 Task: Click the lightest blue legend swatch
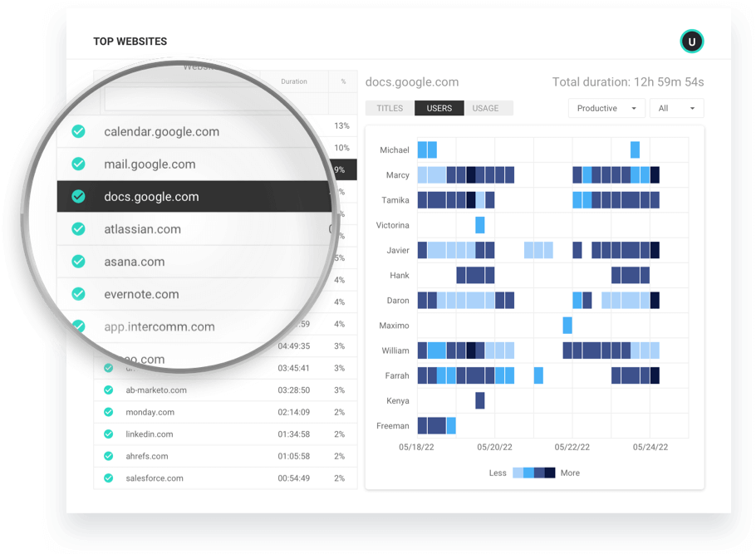point(518,473)
